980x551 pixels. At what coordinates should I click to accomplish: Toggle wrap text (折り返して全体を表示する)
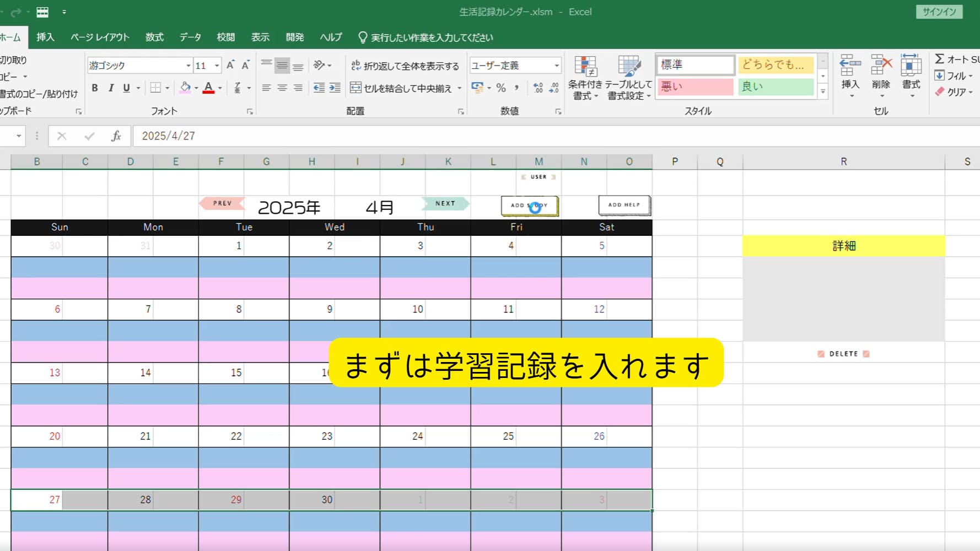[405, 66]
